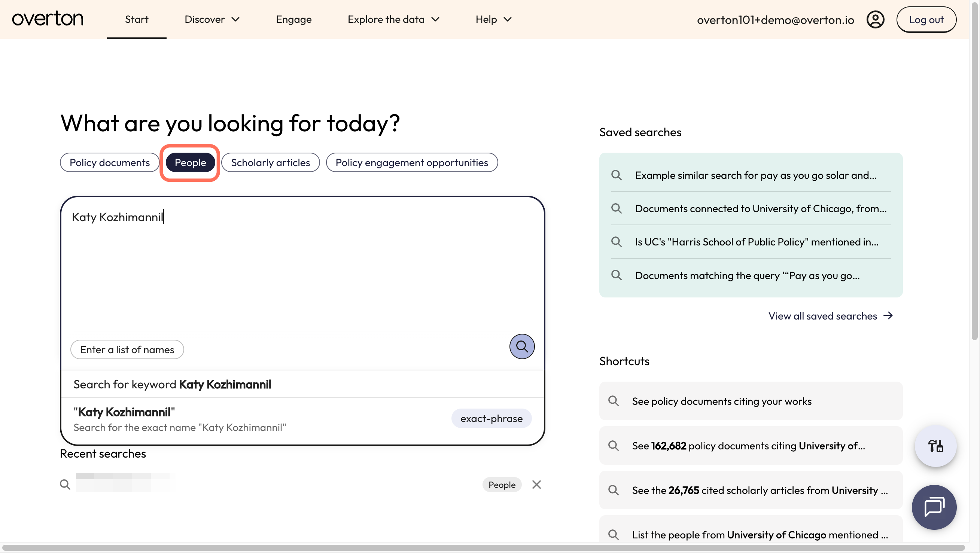Image resolution: width=980 pixels, height=553 pixels.
Task: Choose the exact-phrase "Katy Kozhimannil" suggestion
Action: click(x=302, y=419)
